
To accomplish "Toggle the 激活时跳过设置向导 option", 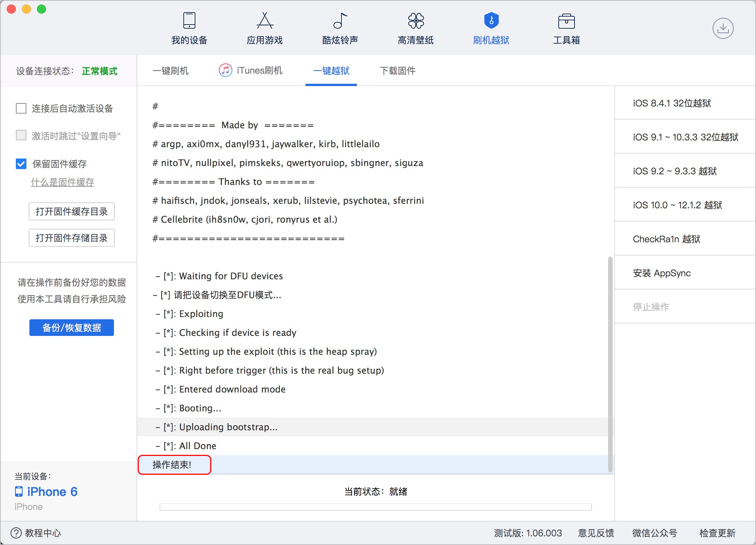I will pos(21,135).
